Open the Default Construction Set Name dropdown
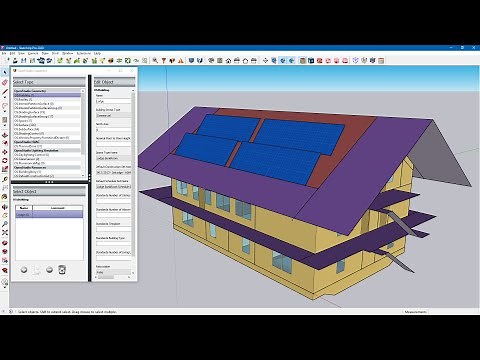The width and height of the screenshot is (480, 360). tap(113, 172)
